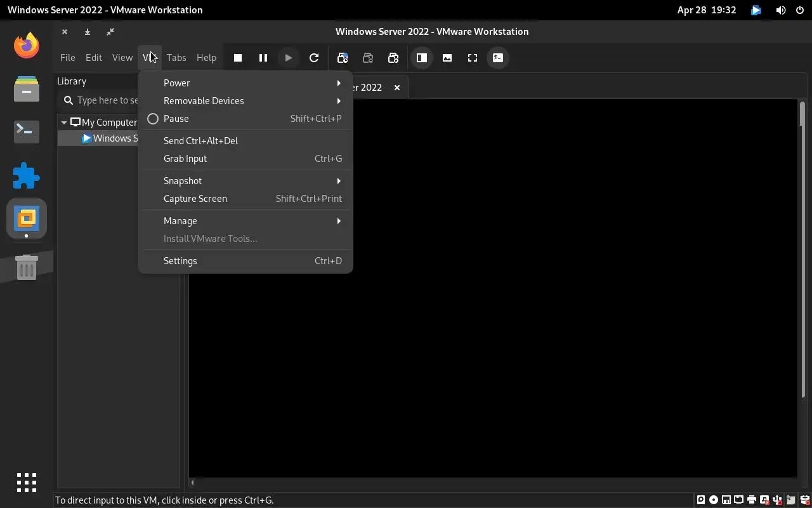Open the File menu
The image size is (812, 508).
click(67, 58)
